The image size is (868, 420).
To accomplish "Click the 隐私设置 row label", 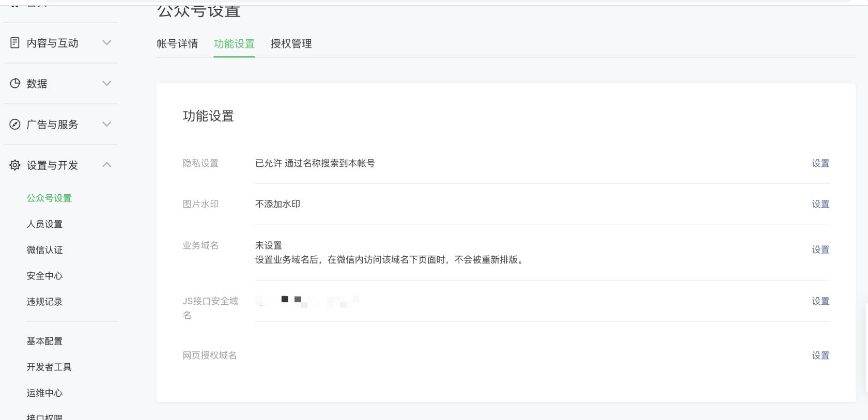I will click(200, 163).
